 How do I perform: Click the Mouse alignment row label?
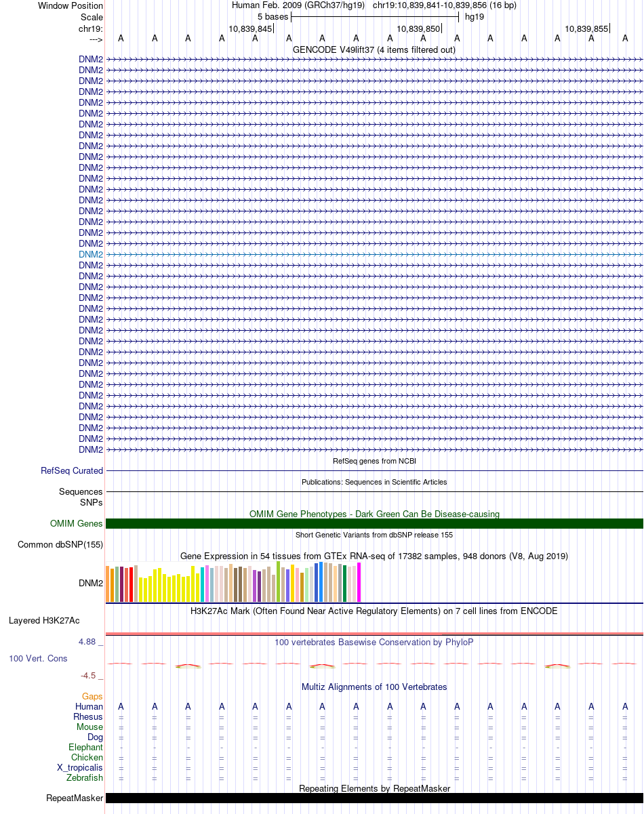[x=90, y=727]
